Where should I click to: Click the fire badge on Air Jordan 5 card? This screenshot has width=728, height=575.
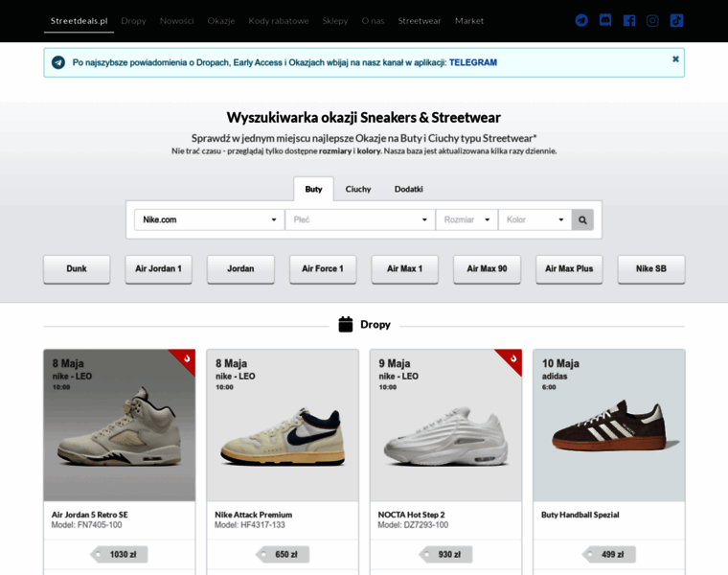point(187,358)
